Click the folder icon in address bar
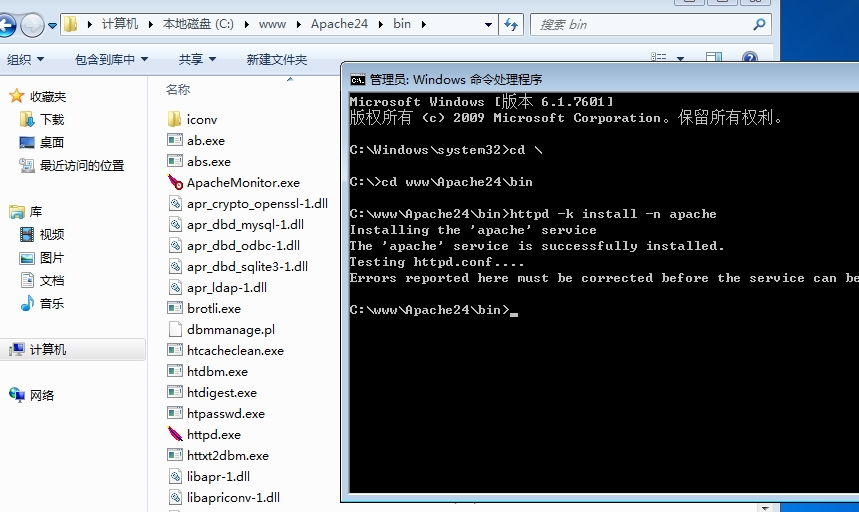The height and width of the screenshot is (512, 859). point(70,24)
